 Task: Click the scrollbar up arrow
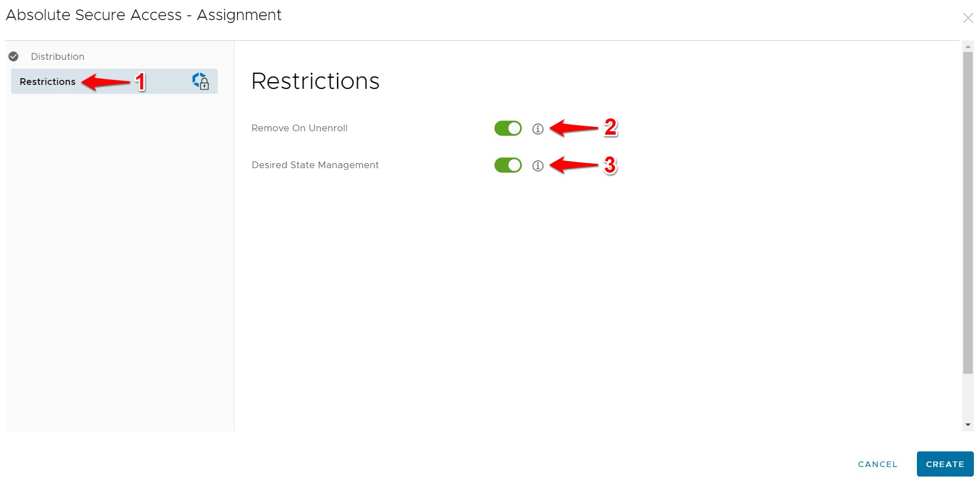click(x=968, y=47)
